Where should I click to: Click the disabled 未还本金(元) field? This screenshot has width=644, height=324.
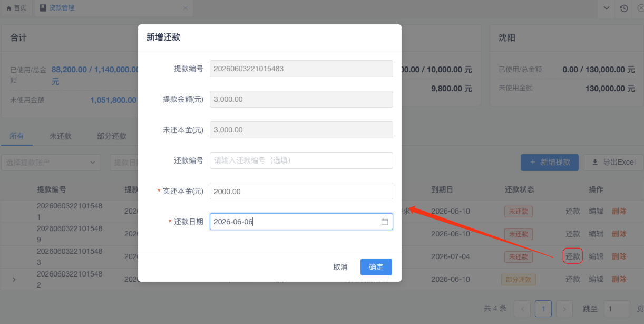301,130
